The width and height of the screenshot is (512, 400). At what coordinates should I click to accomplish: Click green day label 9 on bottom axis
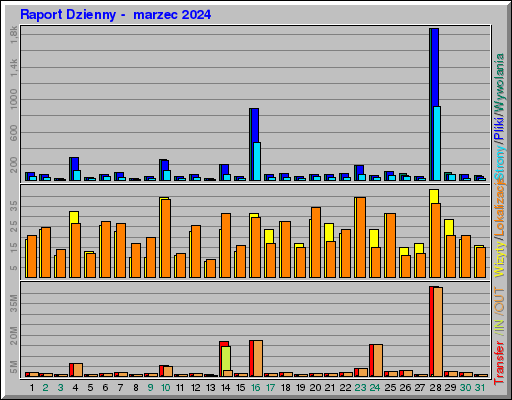pyautogui.click(x=150, y=388)
